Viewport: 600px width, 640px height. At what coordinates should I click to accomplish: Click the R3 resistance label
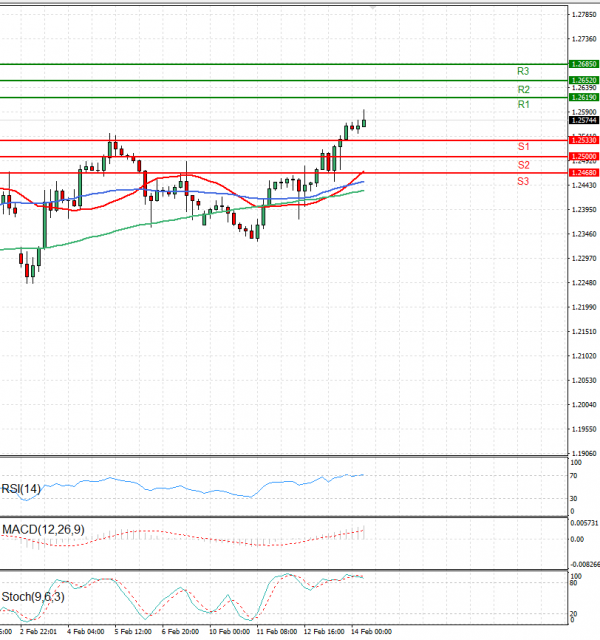pyautogui.click(x=523, y=71)
